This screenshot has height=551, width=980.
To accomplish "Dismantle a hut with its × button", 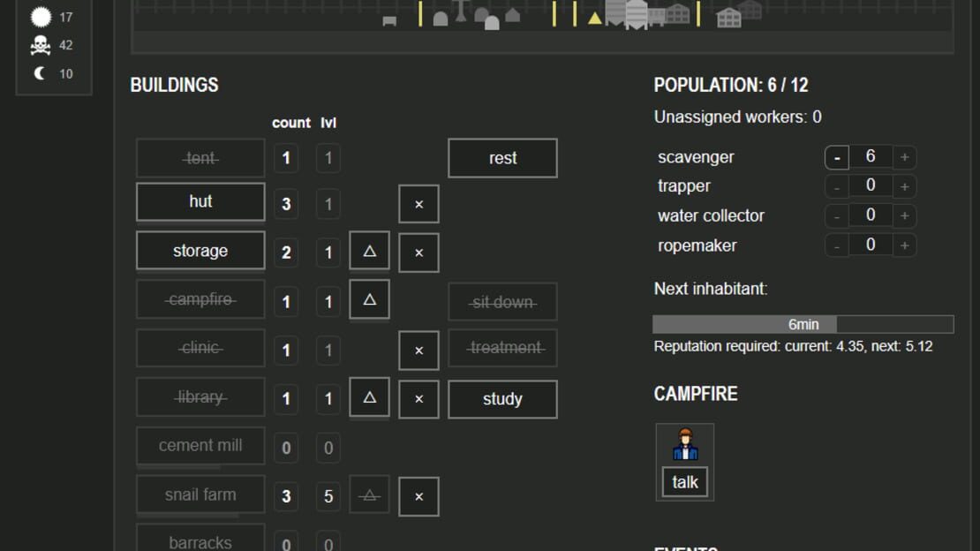I will (x=418, y=204).
